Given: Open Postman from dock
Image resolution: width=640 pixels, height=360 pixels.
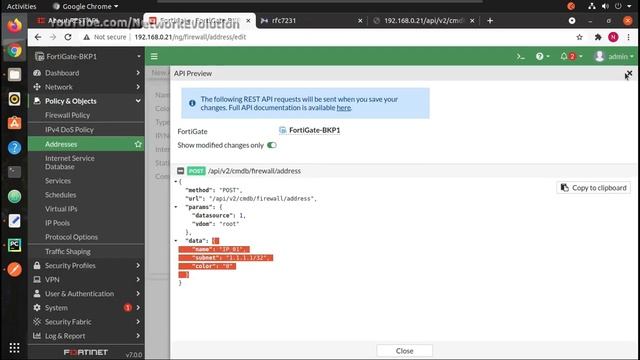Looking at the screenshot, I should click(x=14, y=269).
